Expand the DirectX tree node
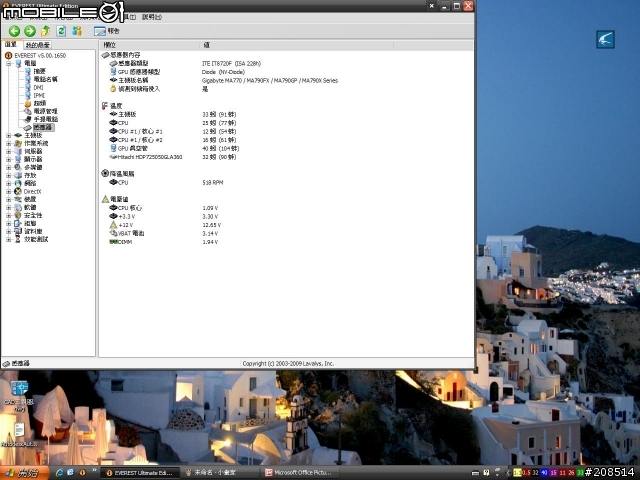This screenshot has width=640, height=480. [x=9, y=191]
